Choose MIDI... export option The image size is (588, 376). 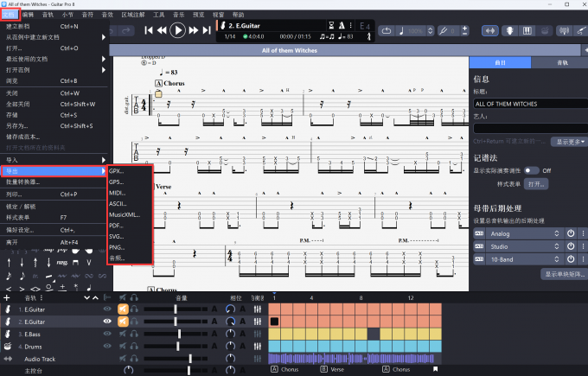(x=118, y=192)
